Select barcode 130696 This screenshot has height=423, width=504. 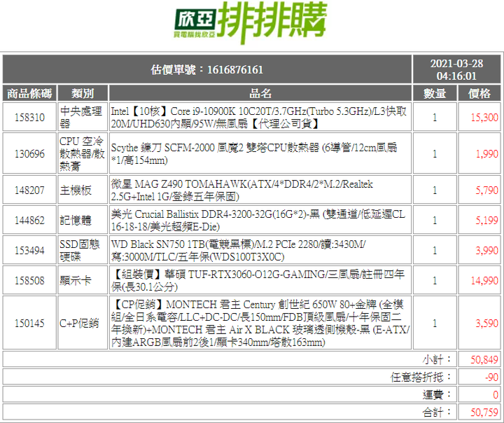(29, 153)
